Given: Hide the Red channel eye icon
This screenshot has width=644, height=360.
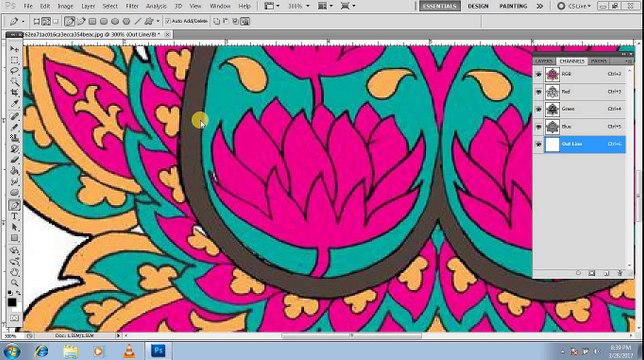Looking at the screenshot, I should 538,92.
